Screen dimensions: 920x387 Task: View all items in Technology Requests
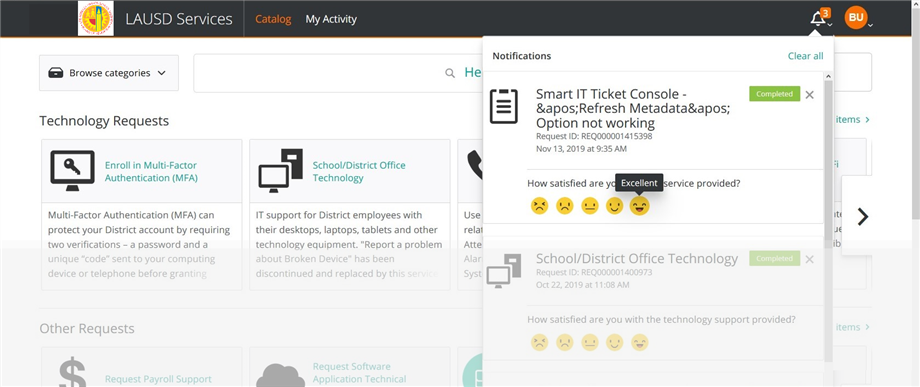[x=853, y=119]
